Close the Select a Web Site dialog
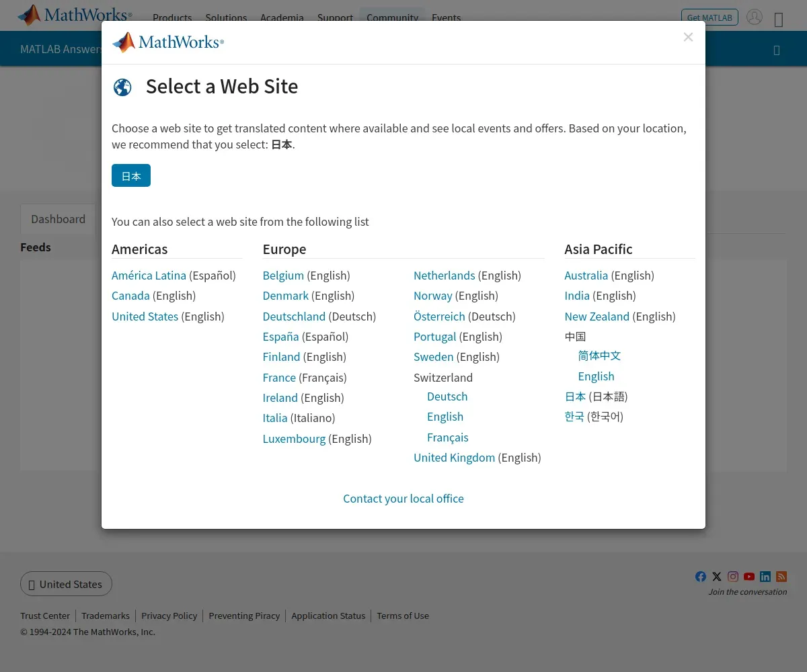Viewport: 807px width, 672px height. pyautogui.click(x=688, y=37)
